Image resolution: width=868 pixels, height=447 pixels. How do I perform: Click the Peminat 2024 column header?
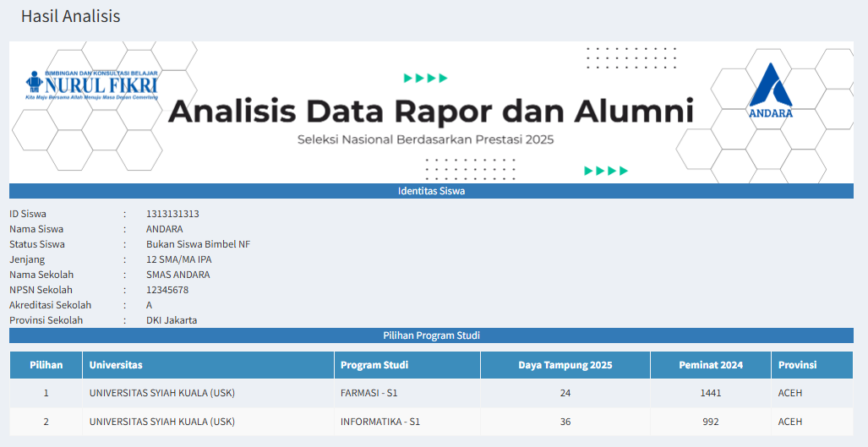click(710, 365)
